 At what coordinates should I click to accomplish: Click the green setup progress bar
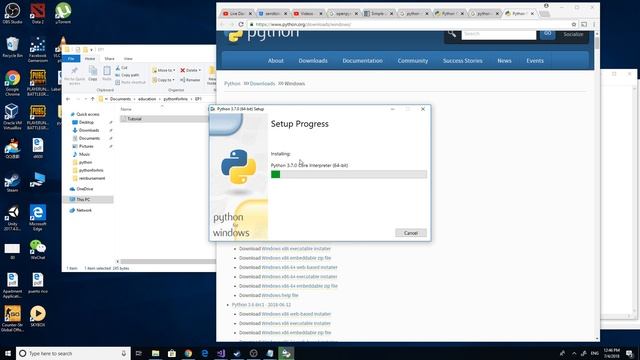[349, 175]
